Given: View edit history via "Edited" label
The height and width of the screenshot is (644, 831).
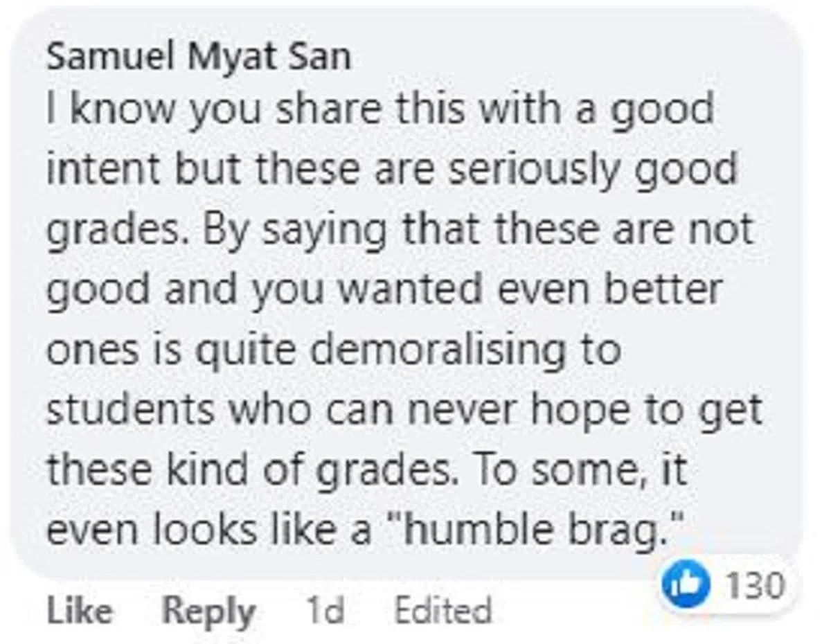Looking at the screenshot, I should tap(443, 611).
